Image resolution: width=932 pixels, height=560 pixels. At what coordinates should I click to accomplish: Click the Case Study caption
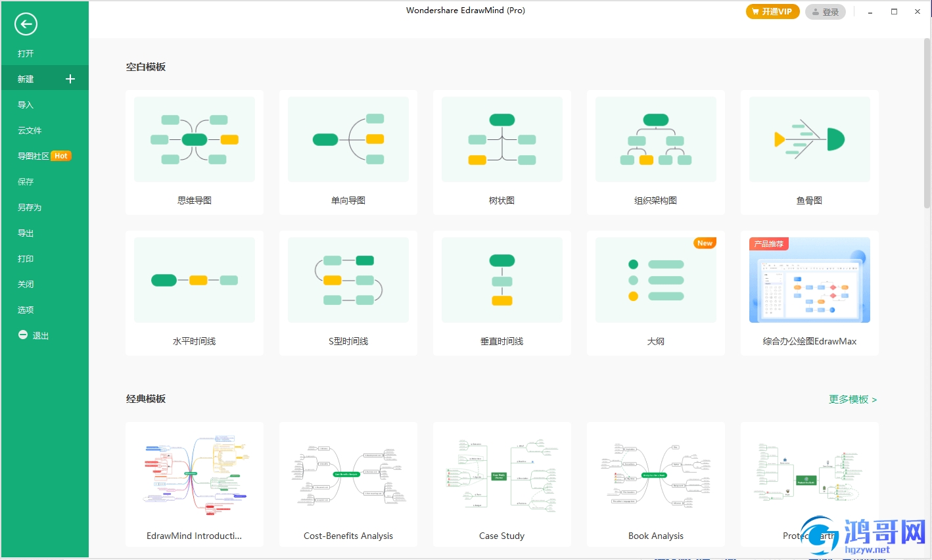coord(502,536)
